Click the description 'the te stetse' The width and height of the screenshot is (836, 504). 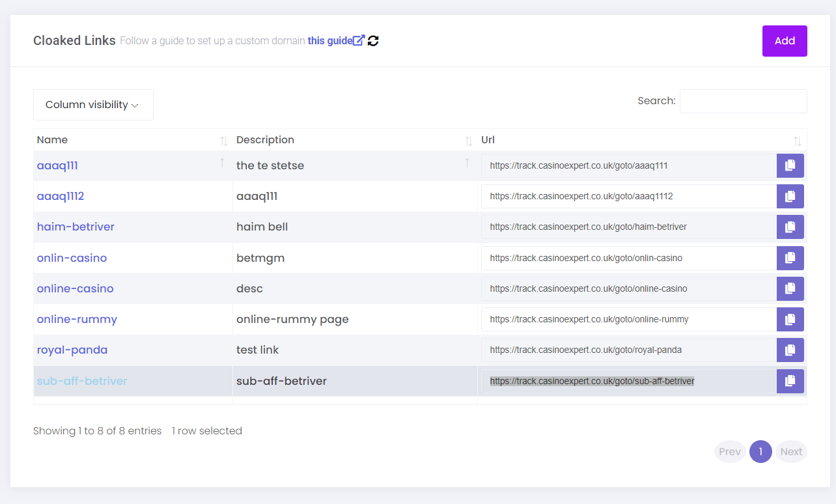pos(270,165)
